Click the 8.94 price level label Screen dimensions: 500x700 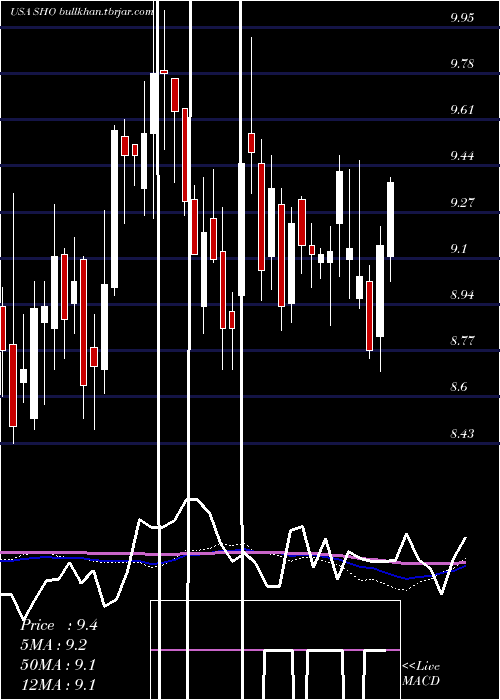pos(462,294)
